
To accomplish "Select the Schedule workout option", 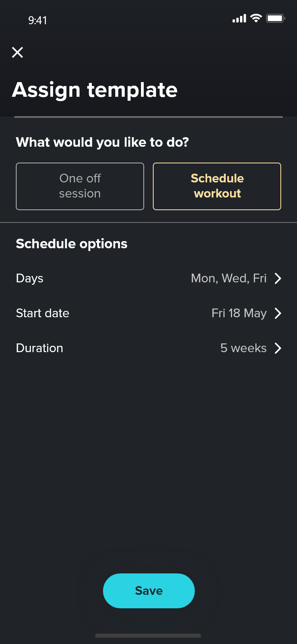I will point(217,186).
